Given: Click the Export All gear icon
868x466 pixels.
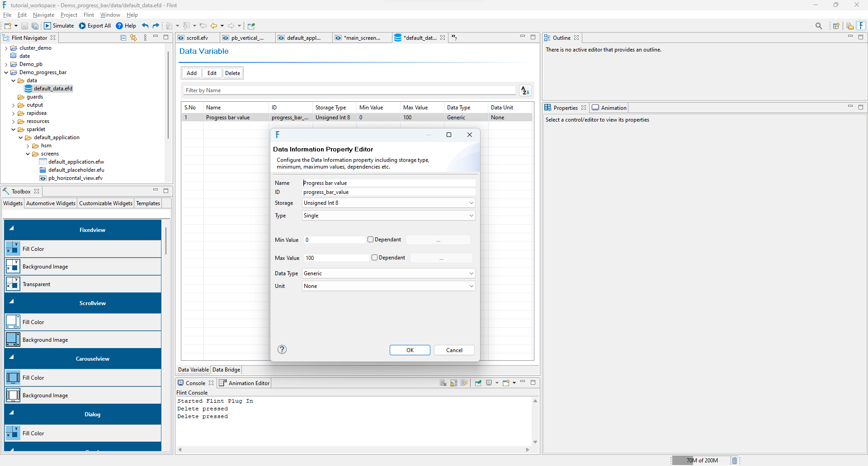Looking at the screenshot, I should coord(82,26).
